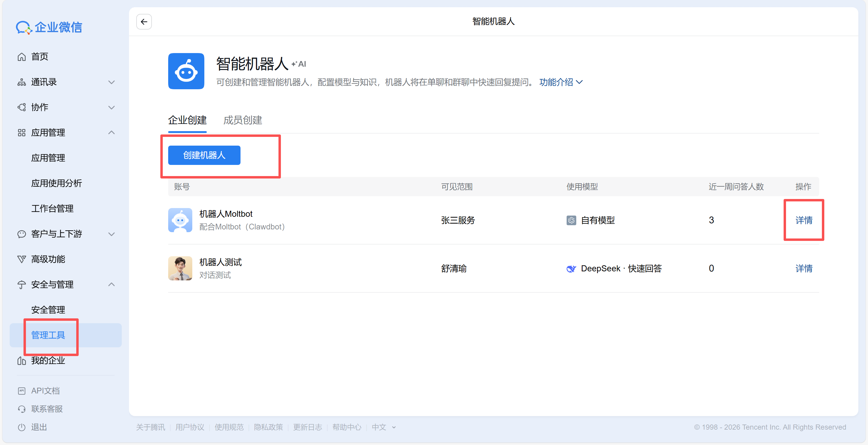Select the 企业创建 tab
Screen dimensions: 868x445
187,120
